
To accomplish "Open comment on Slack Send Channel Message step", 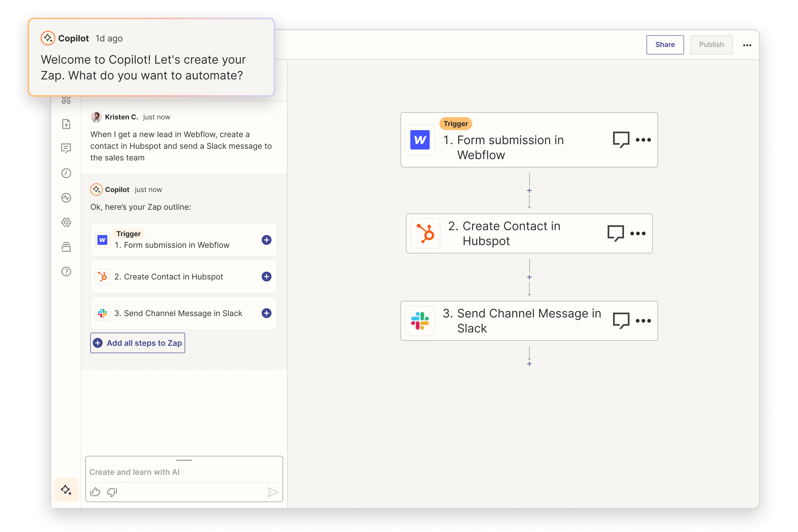I will 621,321.
